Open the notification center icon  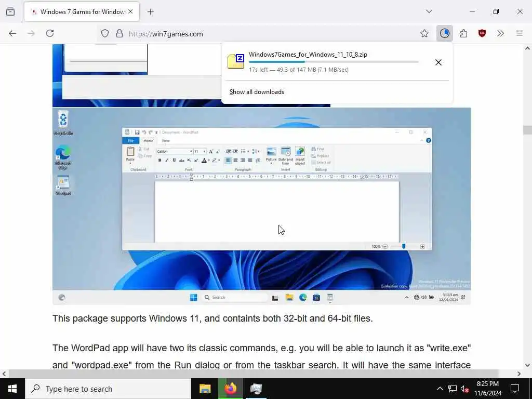pyautogui.click(x=515, y=389)
